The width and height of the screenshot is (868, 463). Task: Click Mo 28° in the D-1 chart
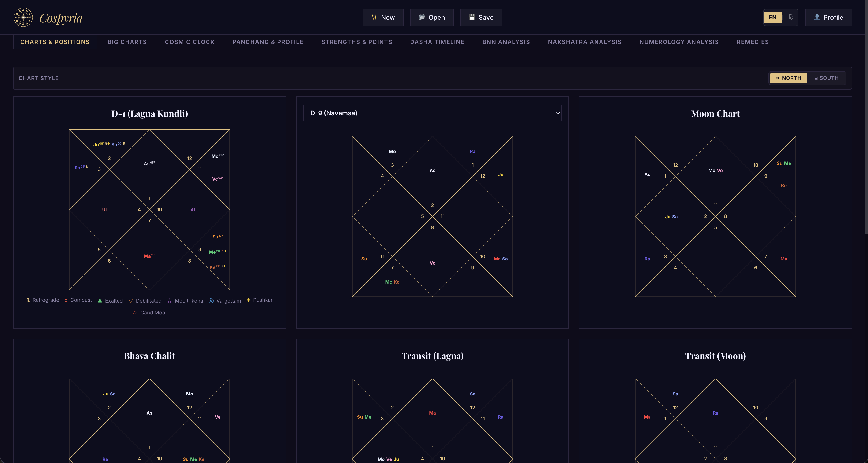[x=218, y=156]
